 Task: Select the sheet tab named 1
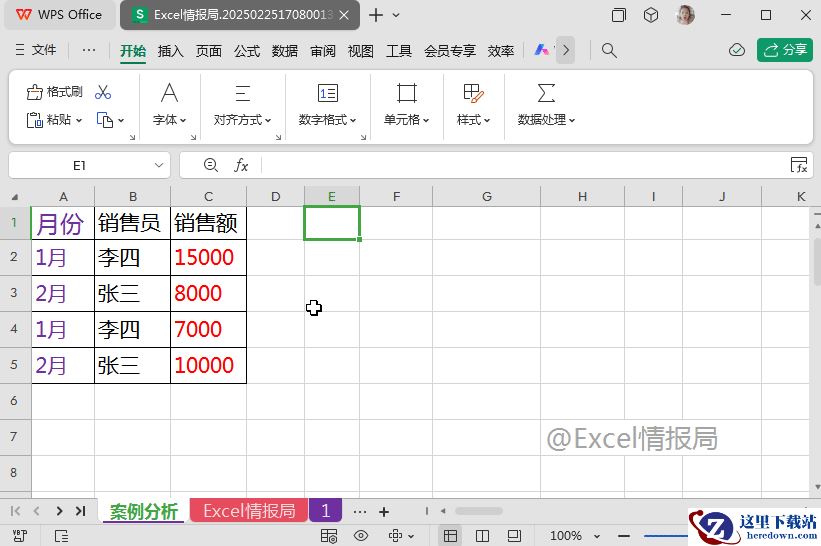click(x=325, y=511)
